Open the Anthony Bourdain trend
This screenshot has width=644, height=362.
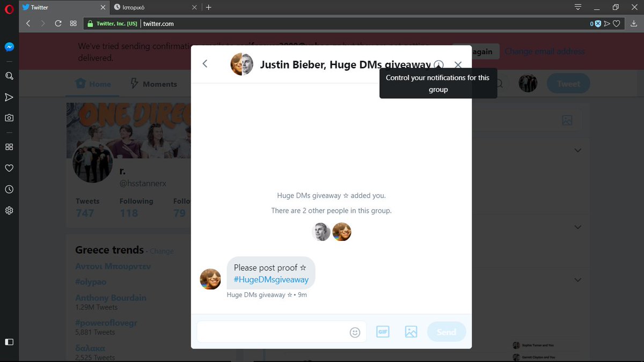coord(111,298)
